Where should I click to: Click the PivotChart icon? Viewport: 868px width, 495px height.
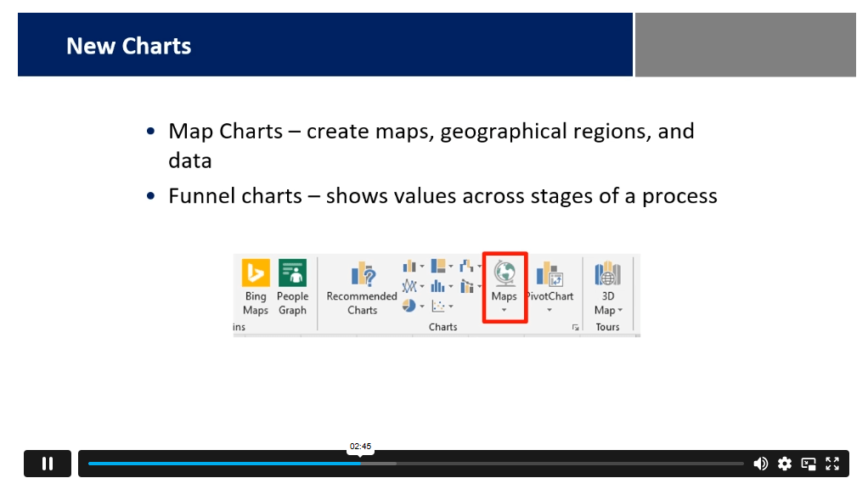tap(550, 273)
